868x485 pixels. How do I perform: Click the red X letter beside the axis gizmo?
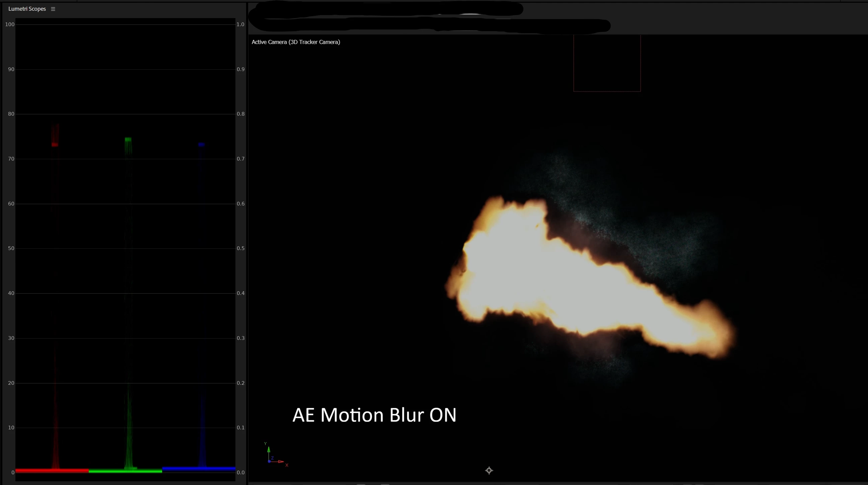tap(287, 465)
